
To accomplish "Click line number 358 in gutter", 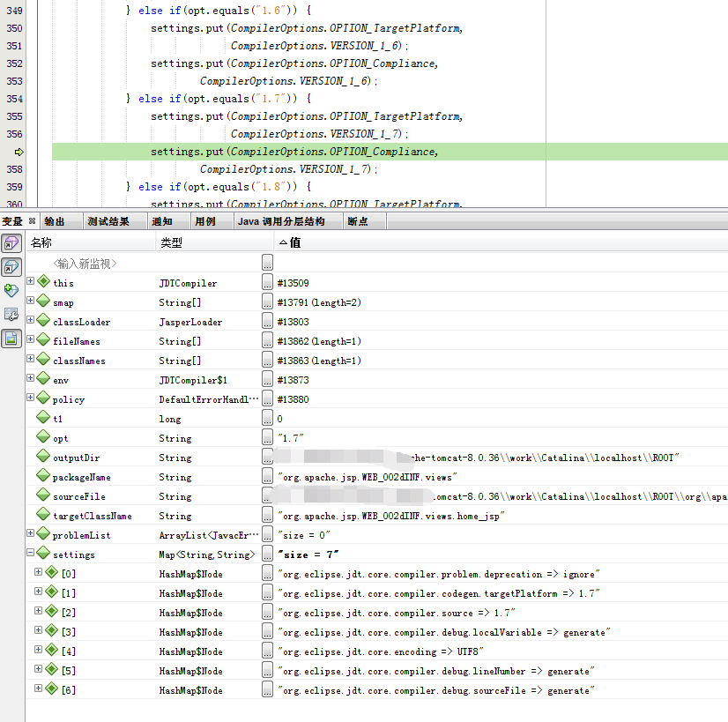I will click(14, 169).
